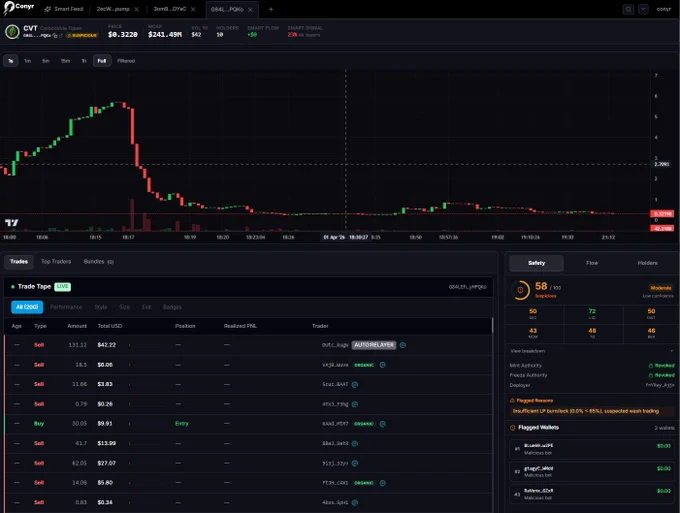The height and width of the screenshot is (513, 680).
Task: Expand the View breakdown section
Action: pyautogui.click(x=591, y=351)
